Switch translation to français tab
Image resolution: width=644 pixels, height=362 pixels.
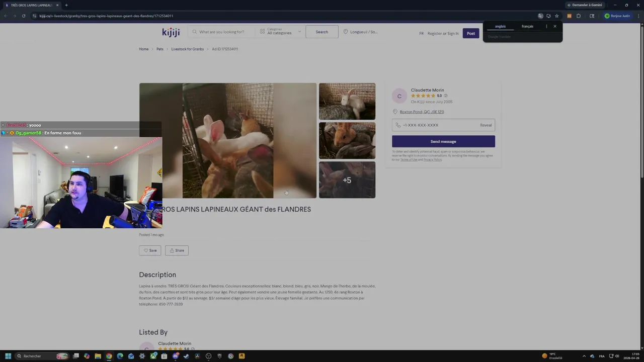click(527, 26)
